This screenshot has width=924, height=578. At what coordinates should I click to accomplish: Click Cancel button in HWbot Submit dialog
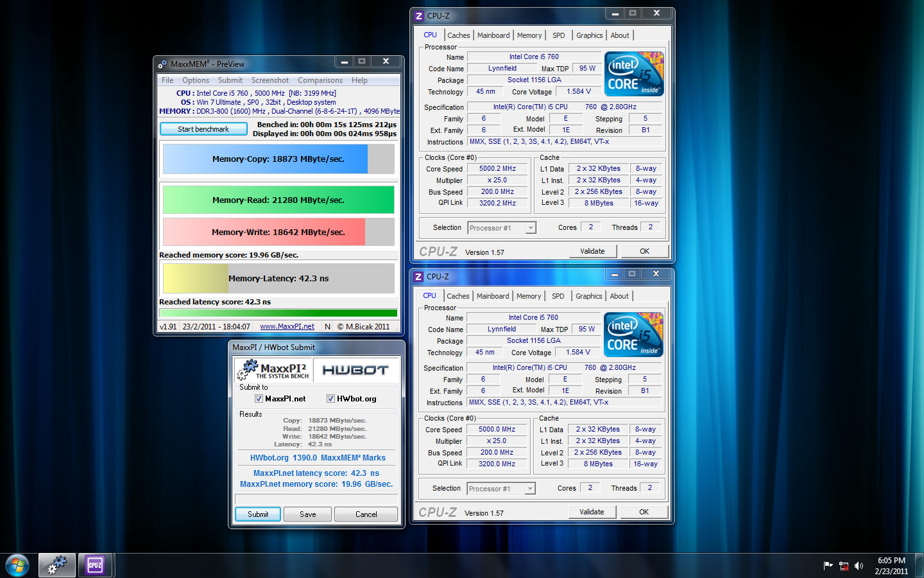366,514
